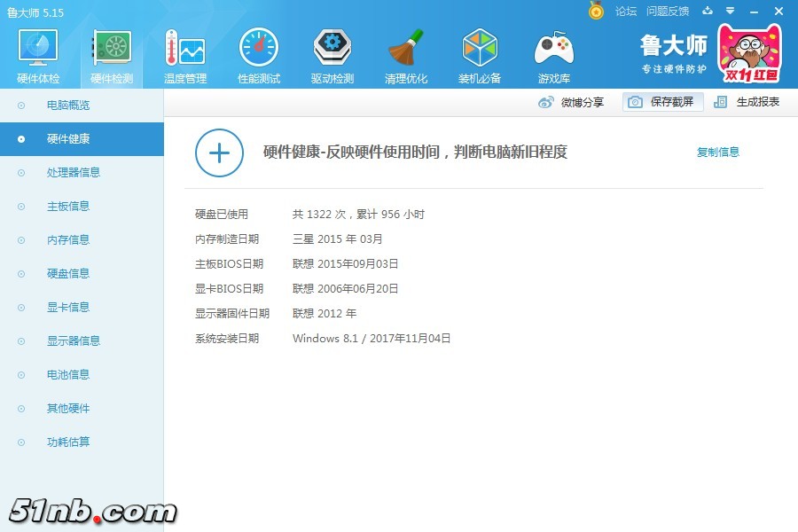Select 处理器信息 in the sidebar
Image resolution: width=798 pixels, height=532 pixels.
coord(74,173)
